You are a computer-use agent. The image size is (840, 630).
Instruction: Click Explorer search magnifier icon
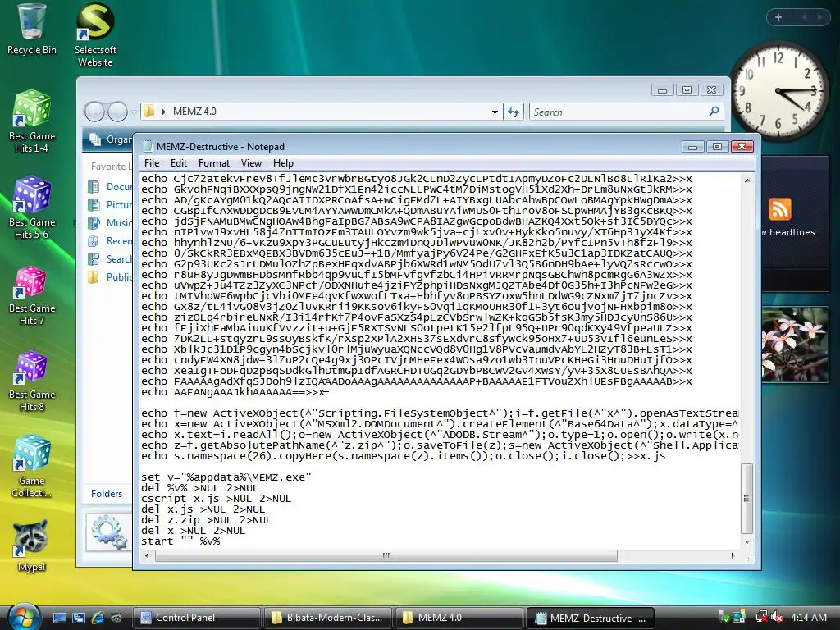pos(714,112)
